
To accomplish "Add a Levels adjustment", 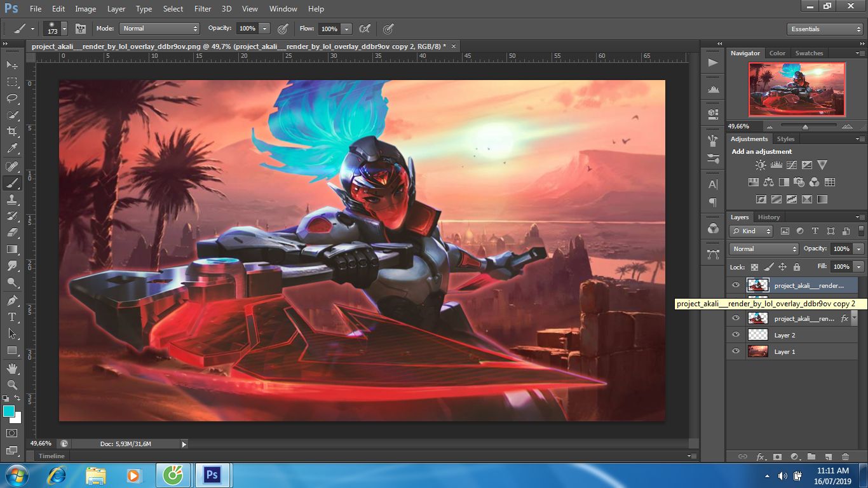I will [776, 165].
